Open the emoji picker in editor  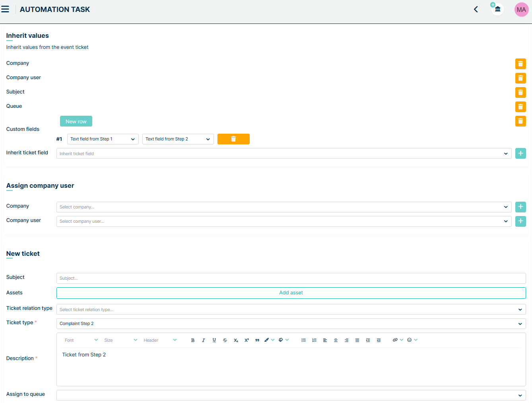tap(410, 340)
